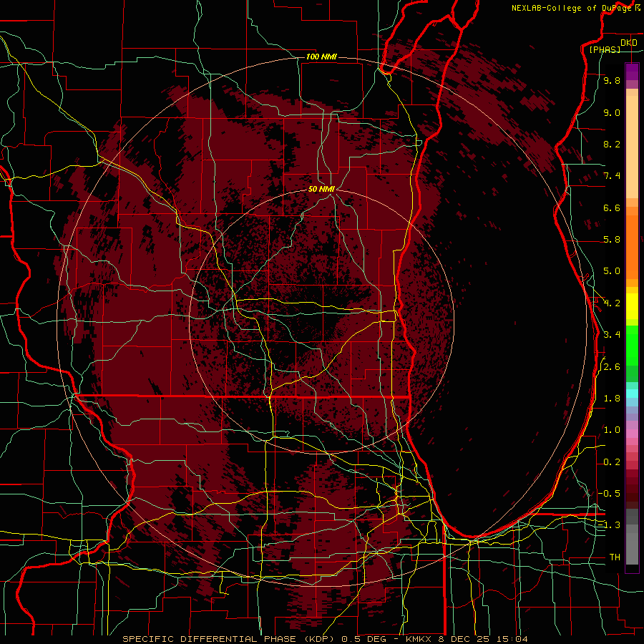This screenshot has width=644, height=644.
Task: Click the 8.2 value on the color scale
Action: pyautogui.click(x=612, y=144)
